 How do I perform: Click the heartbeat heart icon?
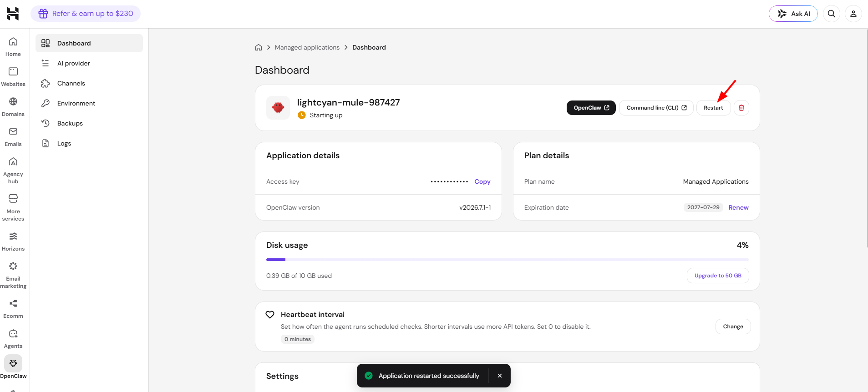270,315
